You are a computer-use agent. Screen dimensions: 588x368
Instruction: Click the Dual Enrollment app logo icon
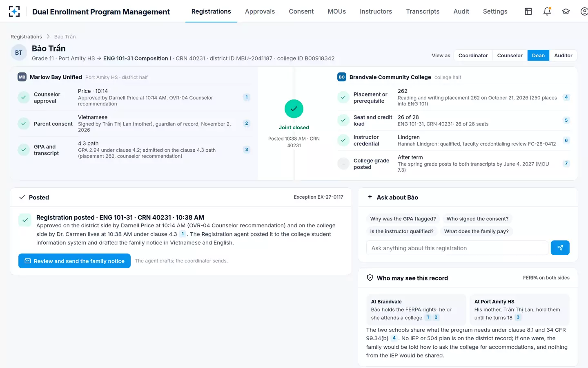14,11
